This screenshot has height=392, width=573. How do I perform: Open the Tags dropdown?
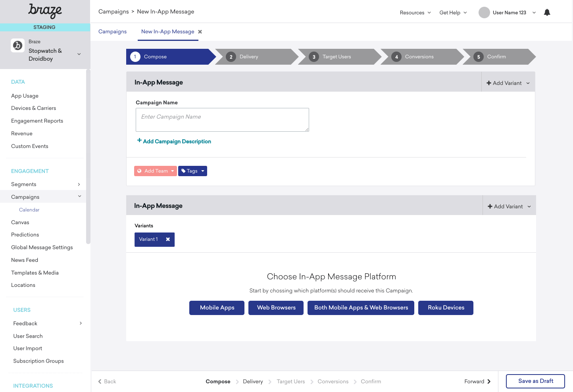coord(192,171)
